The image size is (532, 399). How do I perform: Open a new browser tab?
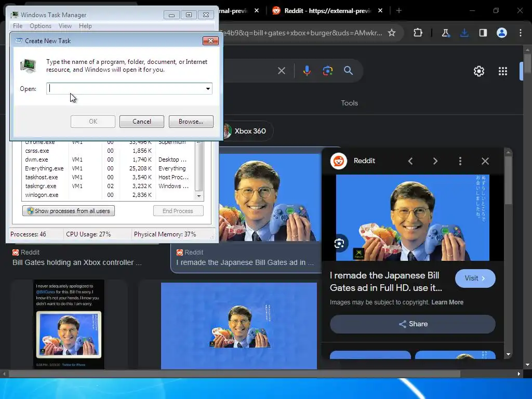point(398,11)
